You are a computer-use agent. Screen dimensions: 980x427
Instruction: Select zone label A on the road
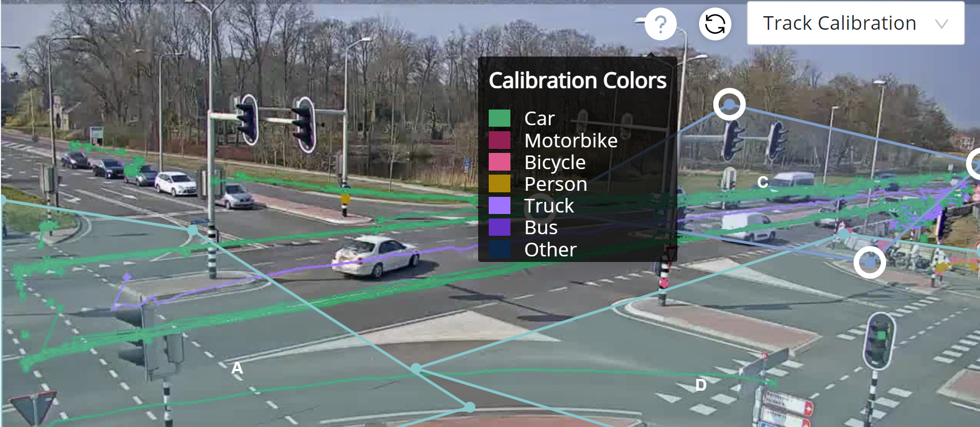click(x=237, y=368)
